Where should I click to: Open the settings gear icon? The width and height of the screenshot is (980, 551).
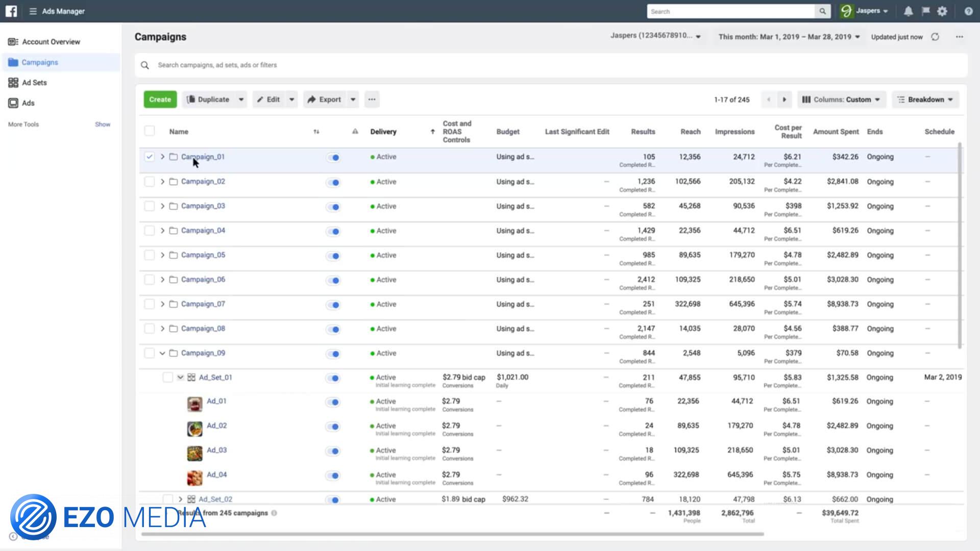[x=942, y=11]
